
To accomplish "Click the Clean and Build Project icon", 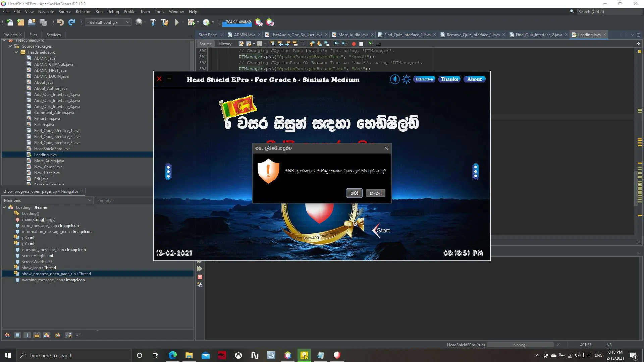I will click(164, 22).
